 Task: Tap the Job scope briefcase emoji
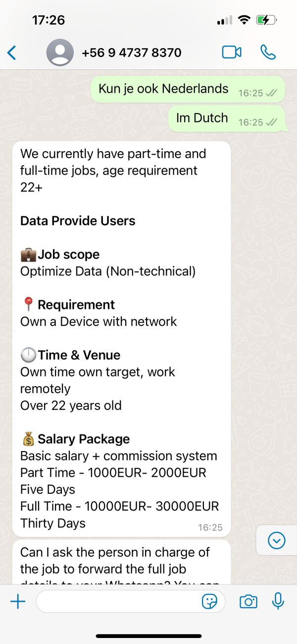28,255
